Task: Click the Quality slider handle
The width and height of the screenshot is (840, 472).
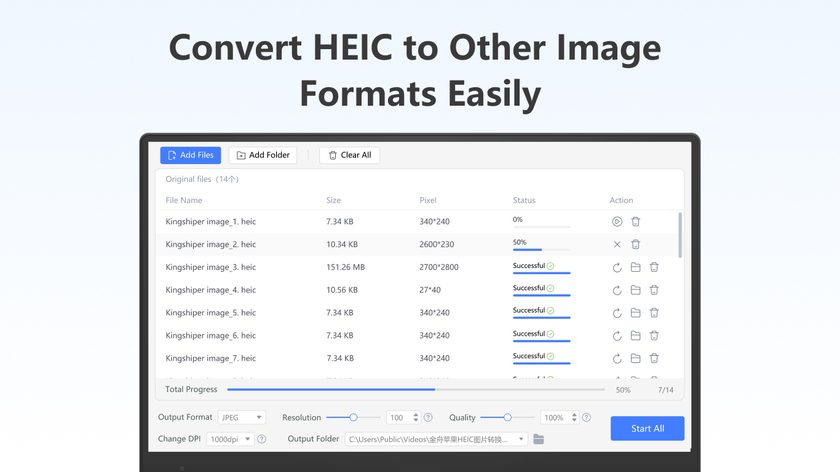Action: 507,417
